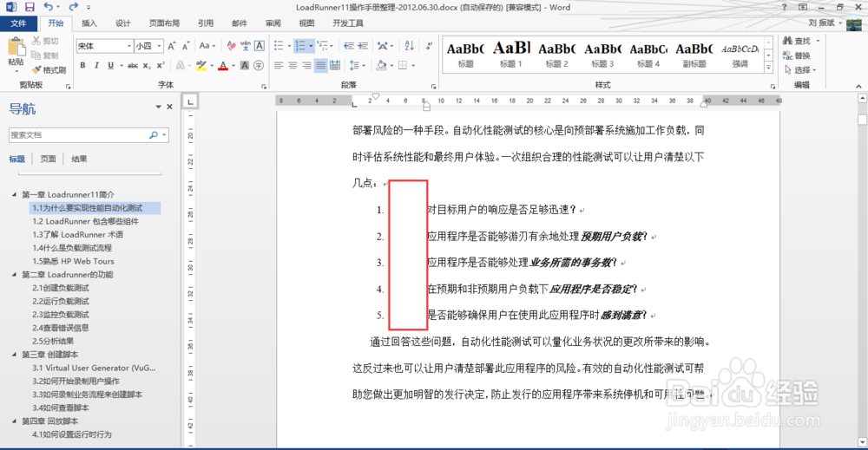Collapse 第三章 创建脚本 in navigation tree

coord(14,355)
